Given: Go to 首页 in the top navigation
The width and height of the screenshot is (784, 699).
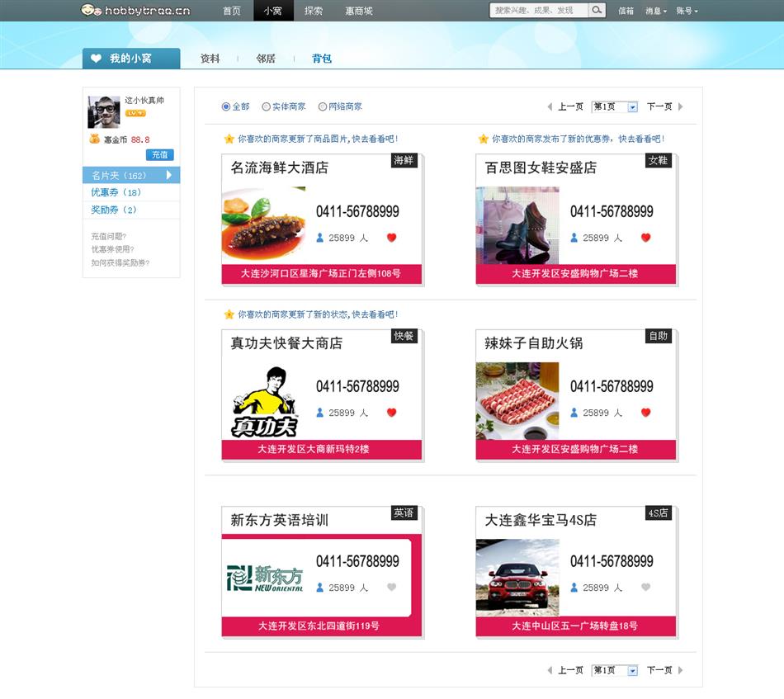Looking at the screenshot, I should click(232, 11).
